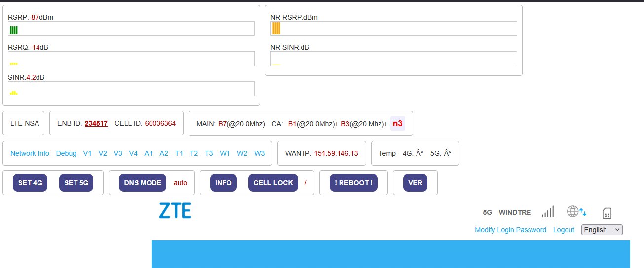Select the V1 link
This screenshot has width=644, height=268.
[87, 153]
